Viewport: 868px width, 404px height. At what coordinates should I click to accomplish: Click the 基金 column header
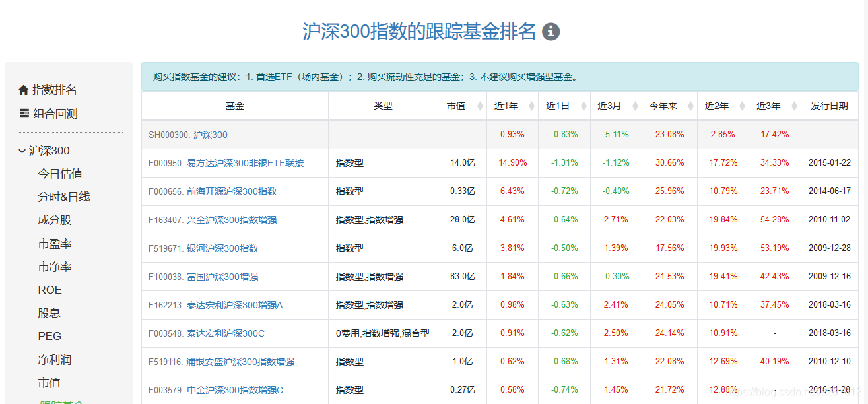(x=235, y=106)
